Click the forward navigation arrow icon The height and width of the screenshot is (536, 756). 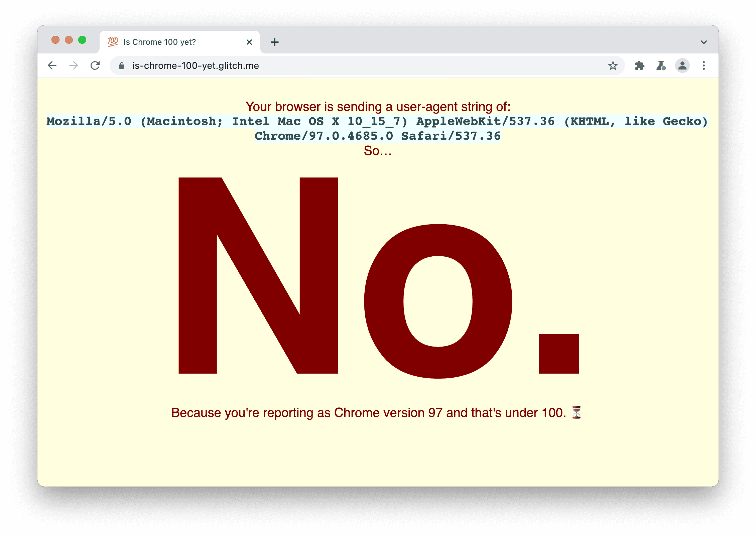(x=73, y=65)
